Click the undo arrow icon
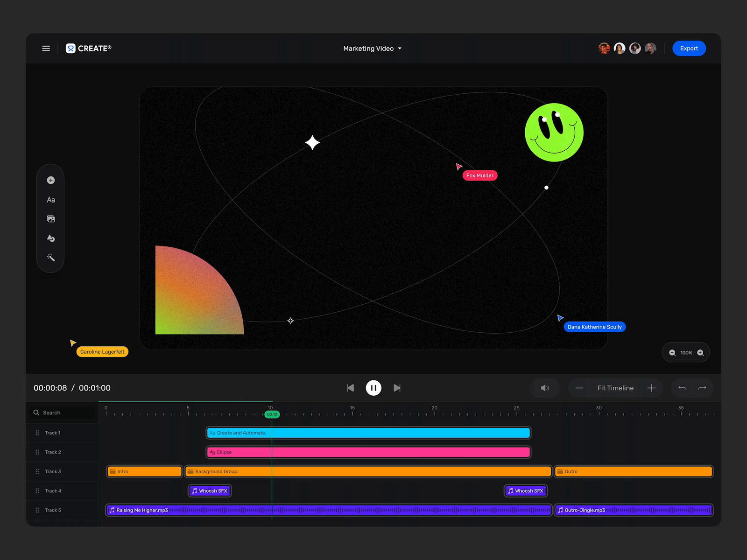The height and width of the screenshot is (560, 747). point(682,388)
